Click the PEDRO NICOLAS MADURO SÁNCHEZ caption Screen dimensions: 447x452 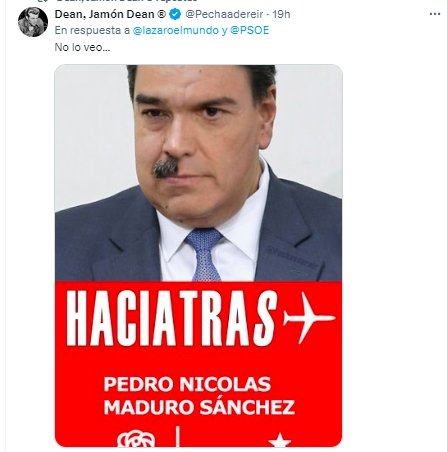tap(199, 396)
